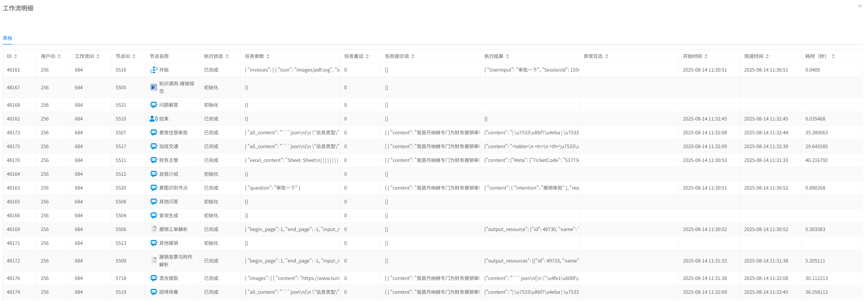Sort by 执行状态 column arrows
The width and height of the screenshot is (868, 301).
pos(227,57)
